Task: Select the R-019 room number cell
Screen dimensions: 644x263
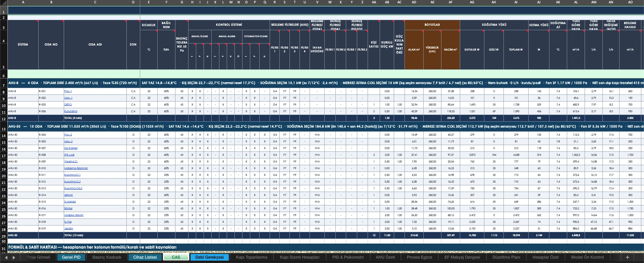Action: [51, 228]
